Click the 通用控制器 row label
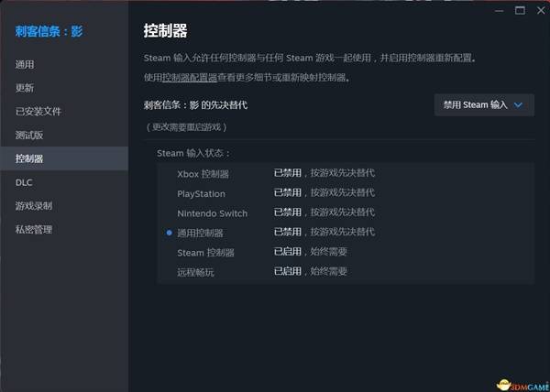Screen dimensions: 550x392 click(x=200, y=233)
